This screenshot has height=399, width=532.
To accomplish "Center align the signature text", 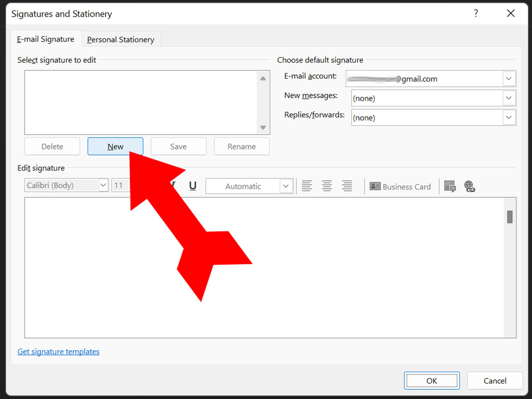I will point(327,186).
